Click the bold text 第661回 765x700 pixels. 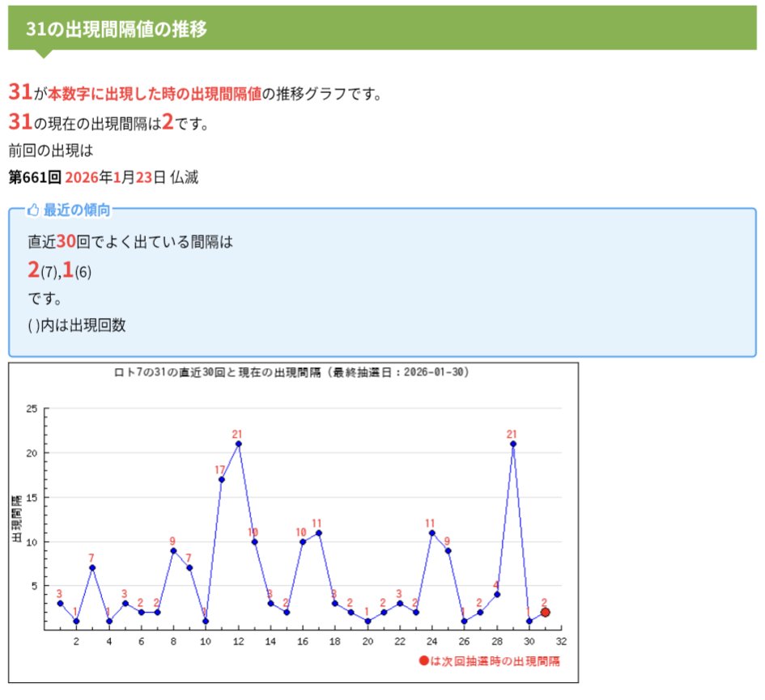35,177
